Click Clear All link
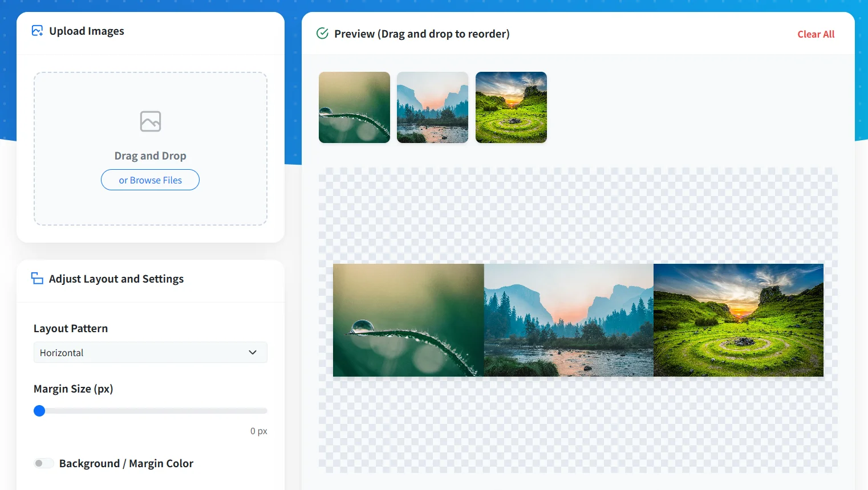Image resolution: width=868 pixels, height=490 pixels. [816, 34]
